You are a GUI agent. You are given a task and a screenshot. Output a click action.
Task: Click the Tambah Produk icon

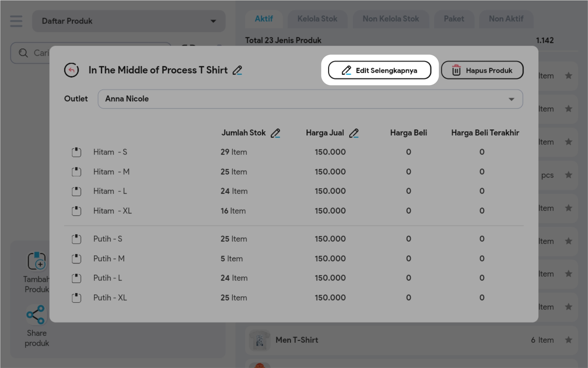tap(36, 261)
